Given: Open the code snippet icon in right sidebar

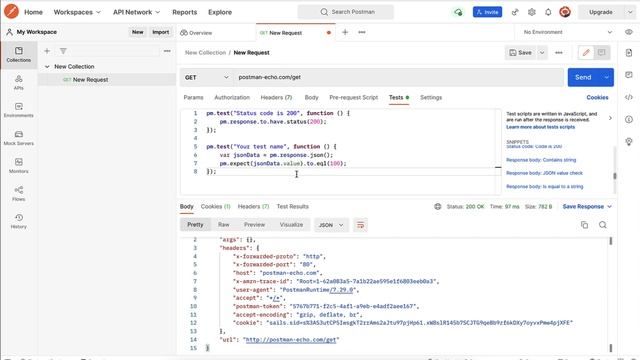Looking at the screenshot, I should coord(629,97).
